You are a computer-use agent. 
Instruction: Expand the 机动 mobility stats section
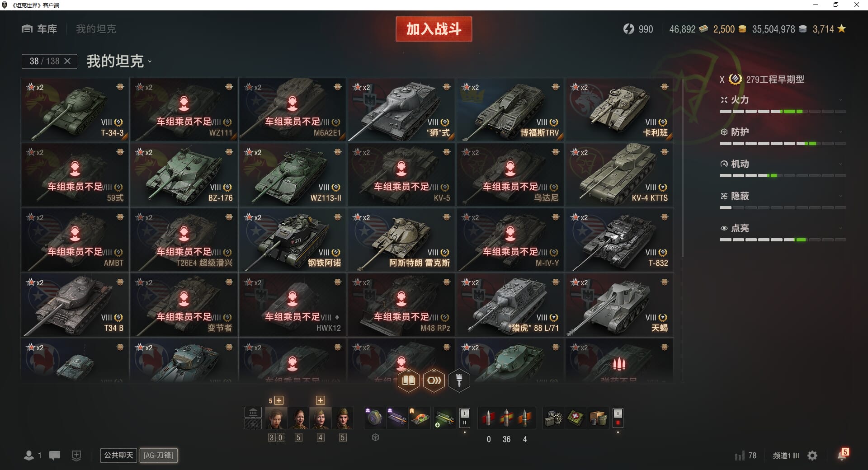click(x=783, y=164)
